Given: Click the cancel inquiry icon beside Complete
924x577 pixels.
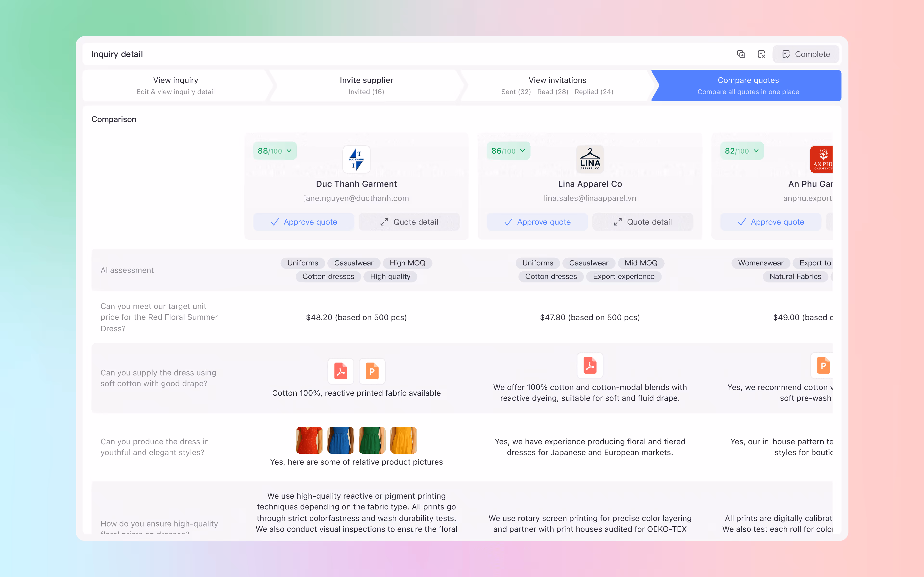Looking at the screenshot, I should (761, 54).
